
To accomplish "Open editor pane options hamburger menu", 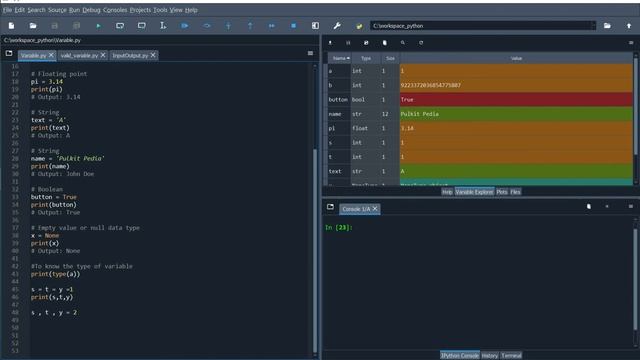I will coord(310,53).
